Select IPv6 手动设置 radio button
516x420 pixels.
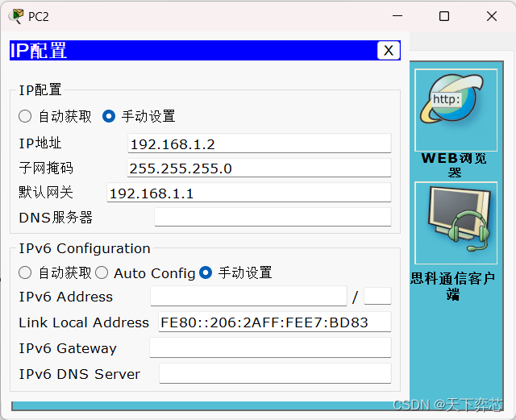tap(206, 272)
